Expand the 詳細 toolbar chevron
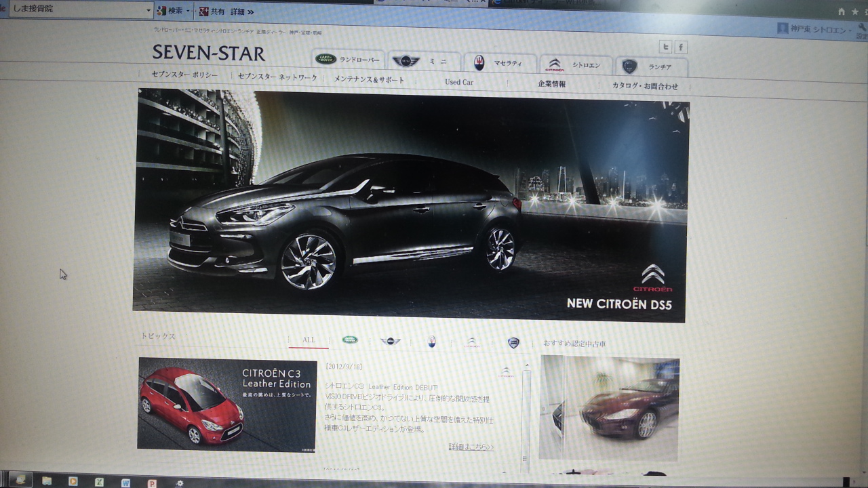The width and height of the screenshot is (868, 488). point(250,12)
